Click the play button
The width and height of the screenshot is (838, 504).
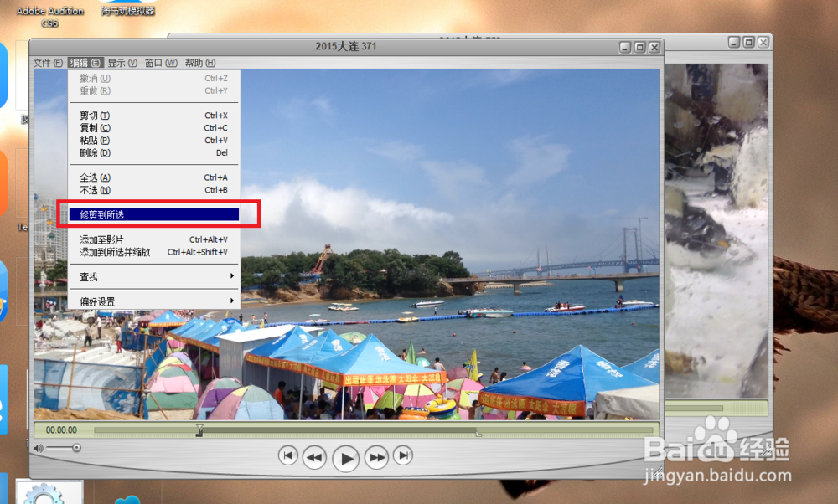point(346,458)
